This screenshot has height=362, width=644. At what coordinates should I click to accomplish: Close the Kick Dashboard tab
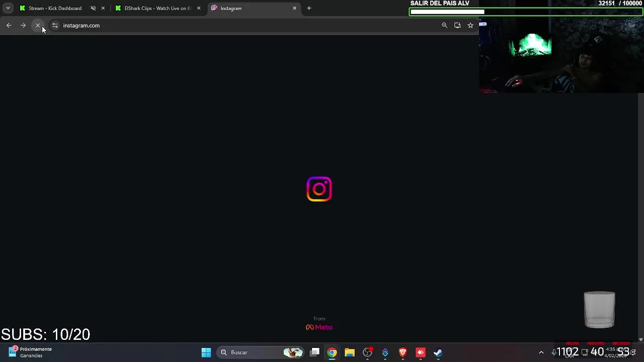point(103,8)
